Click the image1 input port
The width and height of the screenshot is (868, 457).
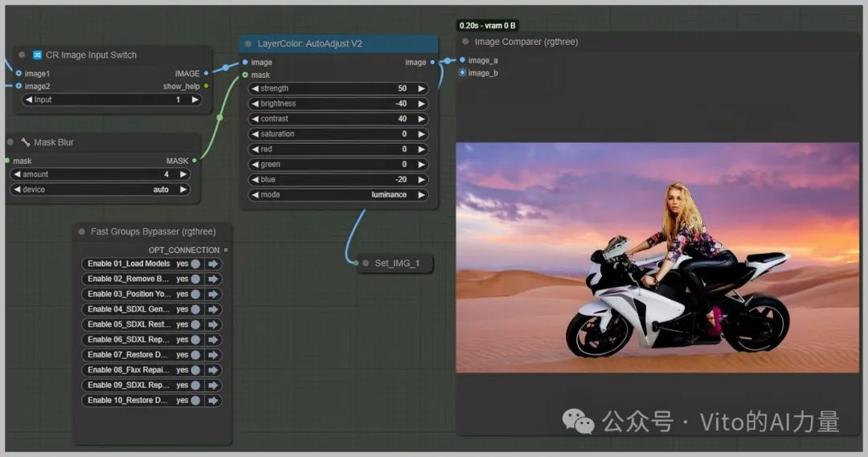point(18,73)
